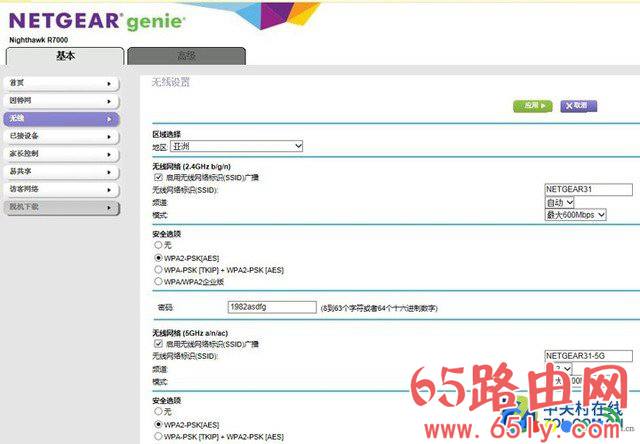
Task: Select WPA-PSK [TKIP] + WPA2-PSK [AES] for 2.4GHz
Action: click(x=158, y=270)
